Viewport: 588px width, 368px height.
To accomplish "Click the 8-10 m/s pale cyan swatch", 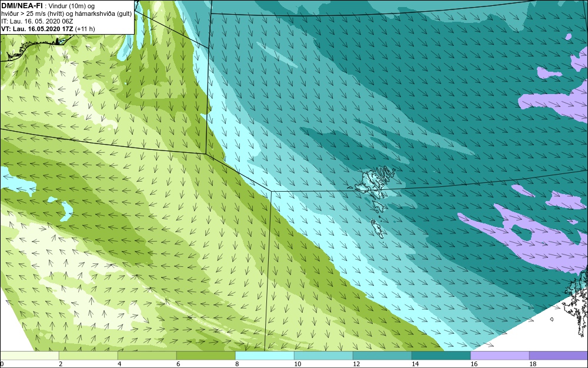I will coord(265,355).
